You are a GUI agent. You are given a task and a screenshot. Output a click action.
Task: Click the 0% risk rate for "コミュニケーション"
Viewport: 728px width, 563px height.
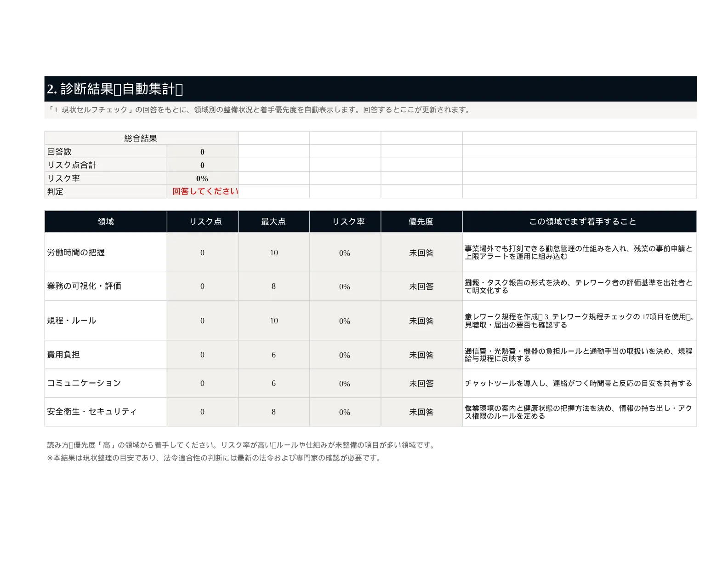345,383
